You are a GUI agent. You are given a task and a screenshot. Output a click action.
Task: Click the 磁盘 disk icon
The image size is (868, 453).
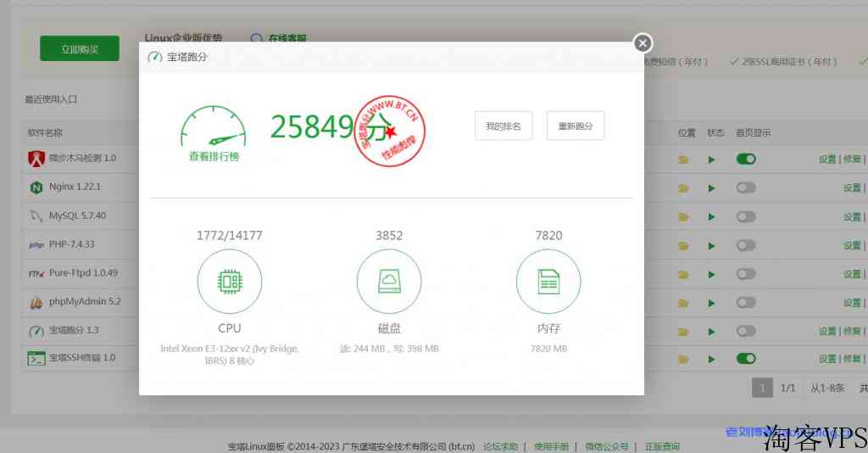coord(389,282)
